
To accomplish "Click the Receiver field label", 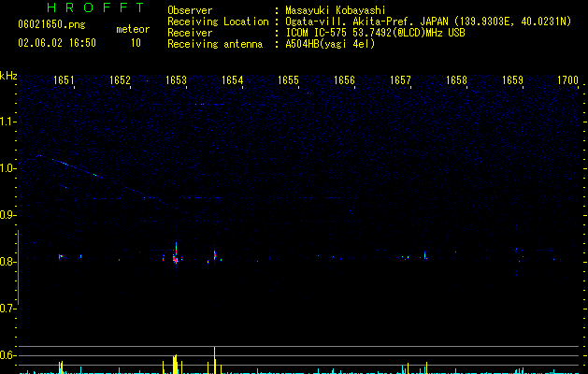I will pyautogui.click(x=190, y=33).
